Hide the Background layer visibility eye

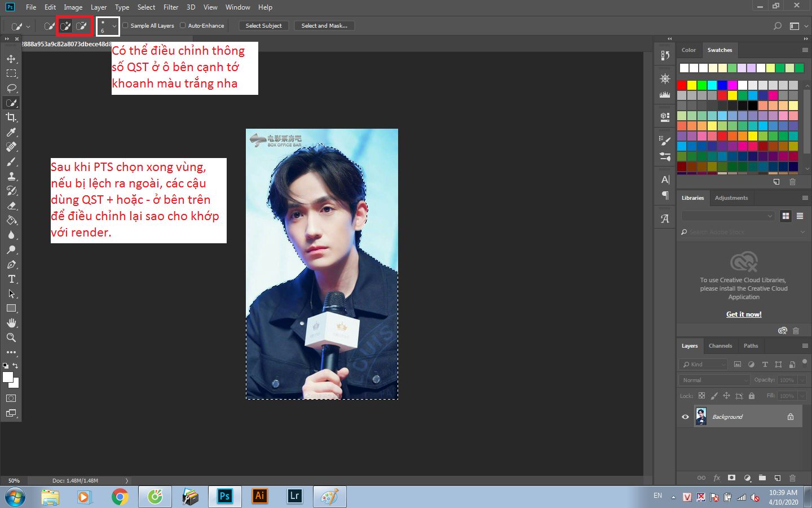(685, 417)
